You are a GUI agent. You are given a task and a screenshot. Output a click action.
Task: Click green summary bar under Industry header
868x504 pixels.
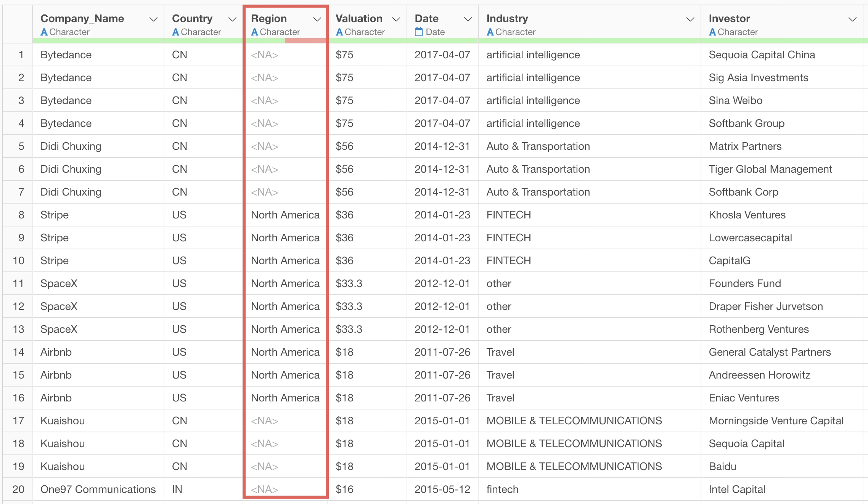coord(589,40)
